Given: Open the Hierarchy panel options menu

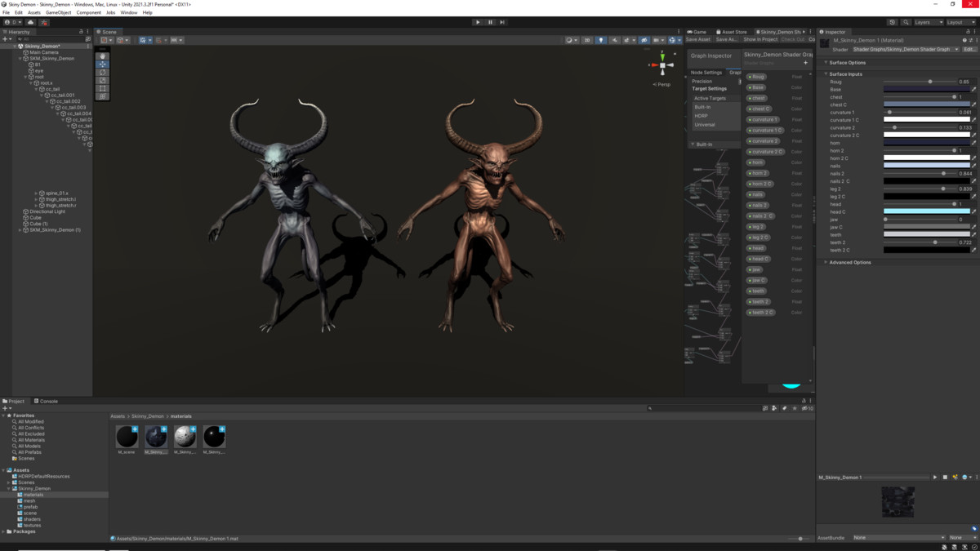Looking at the screenshot, I should [x=87, y=32].
